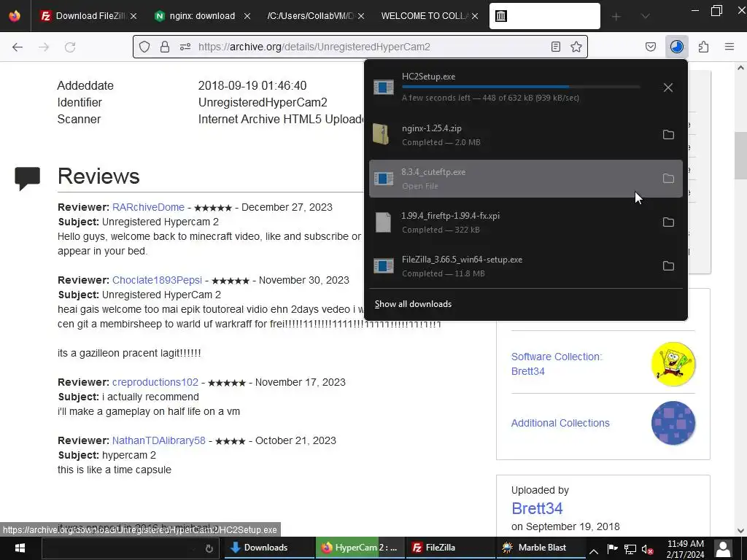The width and height of the screenshot is (747, 560).
Task: Close the WELCOME TO COLLA tab
Action: pyautogui.click(x=474, y=16)
